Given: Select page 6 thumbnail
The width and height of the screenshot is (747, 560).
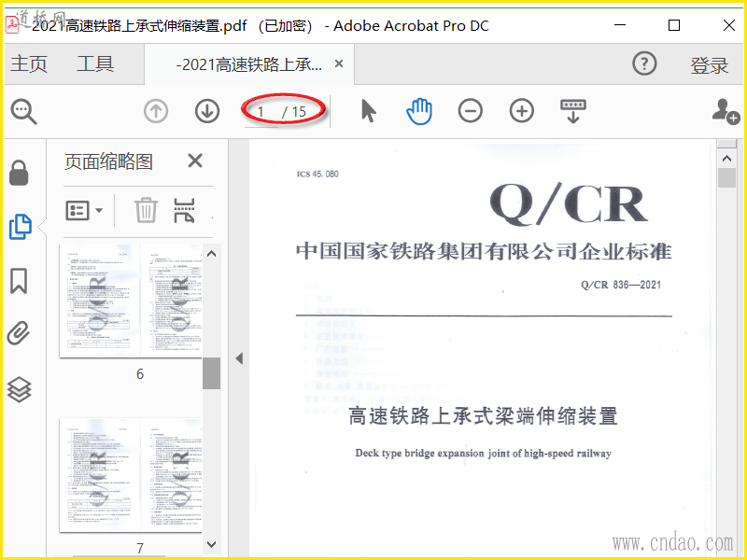Looking at the screenshot, I should click(131, 301).
